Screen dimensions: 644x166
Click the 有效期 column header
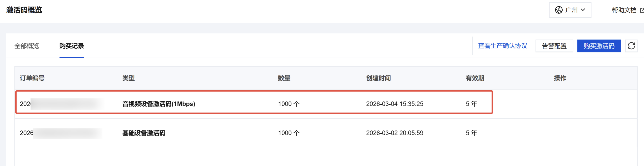[475, 78]
